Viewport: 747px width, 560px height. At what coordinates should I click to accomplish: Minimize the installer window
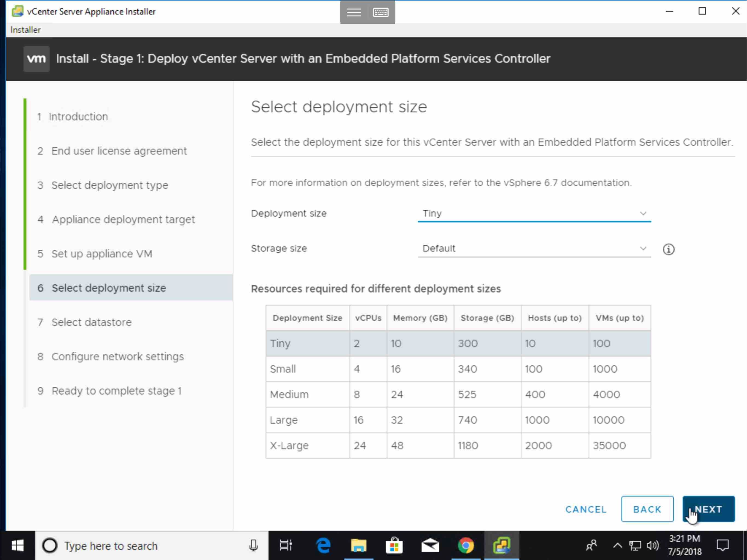[x=669, y=11]
